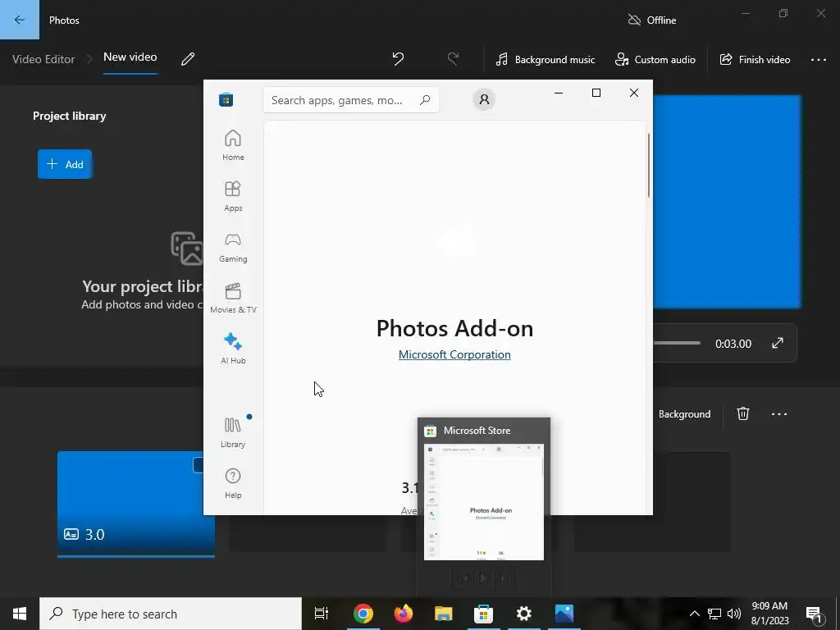Add media to Project library
The height and width of the screenshot is (630, 840).
click(x=65, y=164)
